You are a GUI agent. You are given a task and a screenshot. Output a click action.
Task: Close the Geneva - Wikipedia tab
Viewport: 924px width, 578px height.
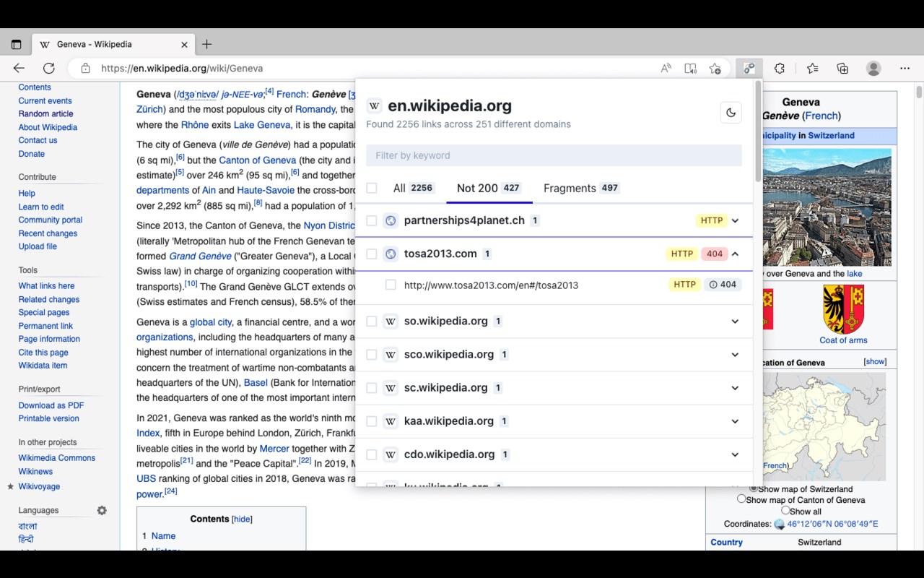point(184,45)
